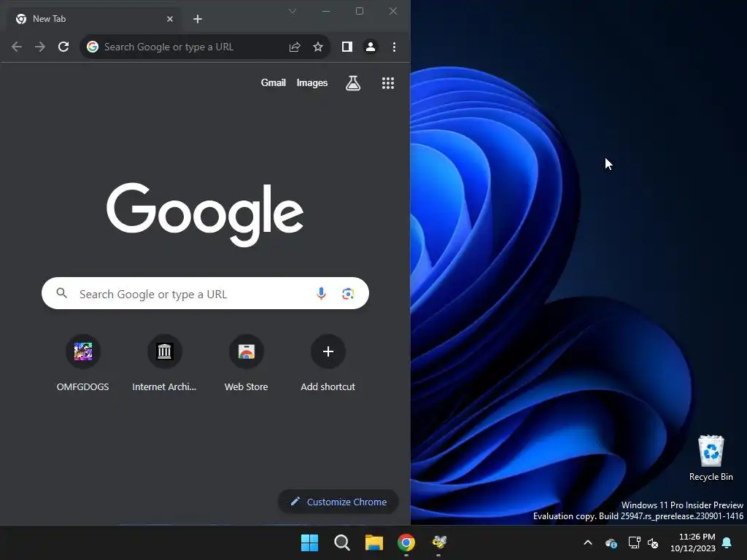This screenshot has width=747, height=560.
Task: Close the Chrome window
Action: [393, 11]
